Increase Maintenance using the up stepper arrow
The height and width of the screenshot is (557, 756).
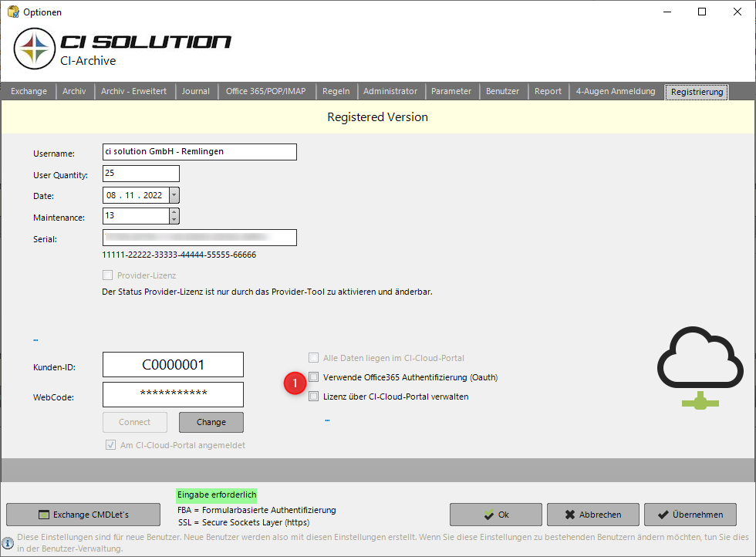[x=173, y=213]
